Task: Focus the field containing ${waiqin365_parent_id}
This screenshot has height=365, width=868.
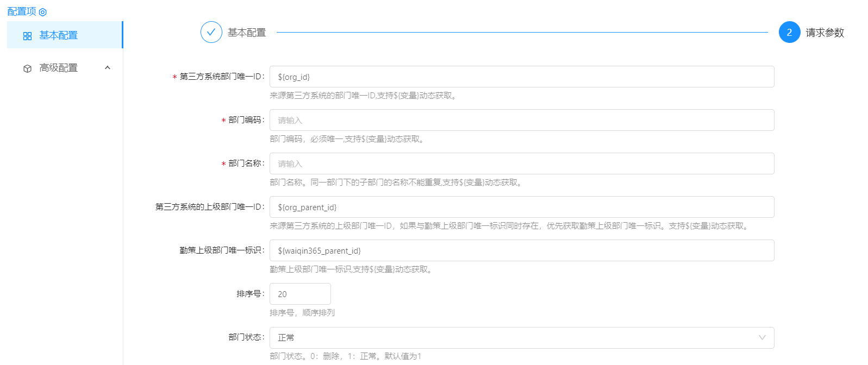Action: coord(521,250)
